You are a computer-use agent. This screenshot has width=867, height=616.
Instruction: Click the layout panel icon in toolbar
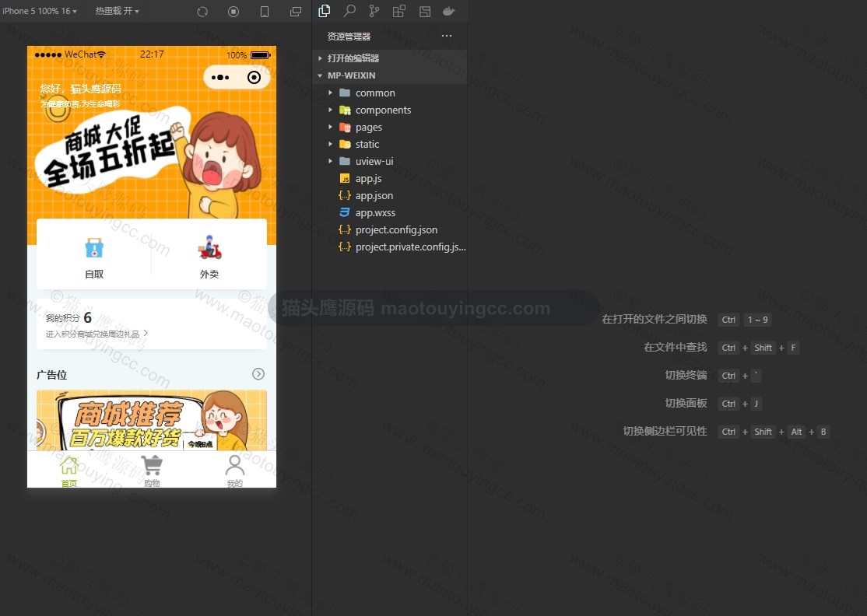pos(425,11)
